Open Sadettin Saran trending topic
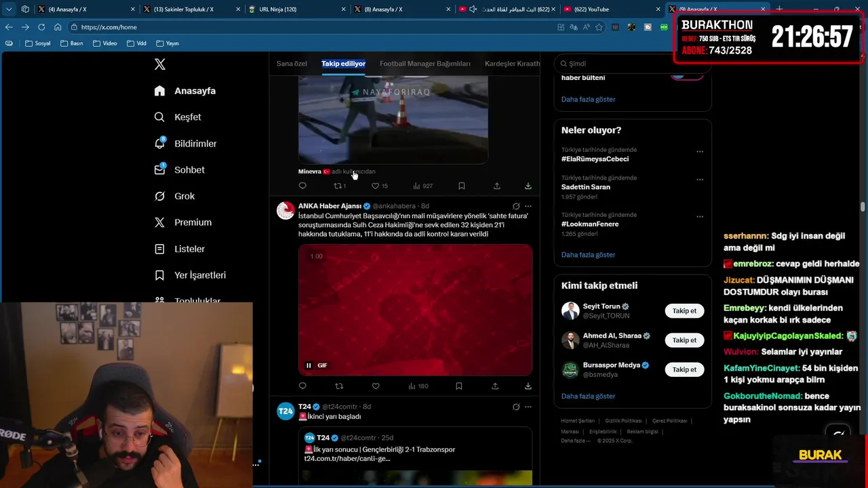Screen dimensions: 868x488 [x=586, y=187]
